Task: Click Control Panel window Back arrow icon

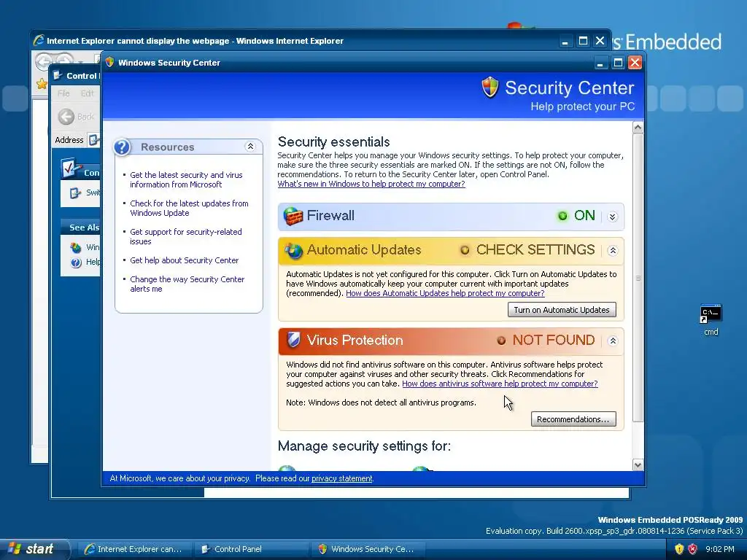Action: point(66,117)
